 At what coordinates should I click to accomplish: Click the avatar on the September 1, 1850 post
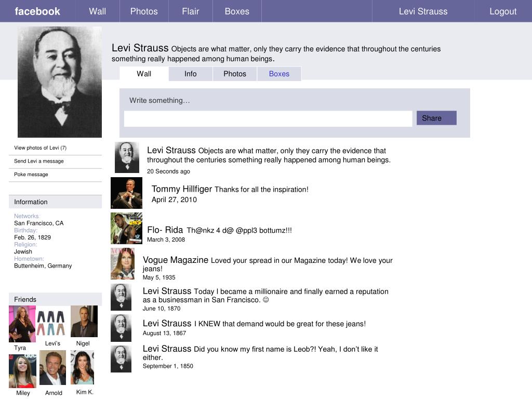(121, 359)
